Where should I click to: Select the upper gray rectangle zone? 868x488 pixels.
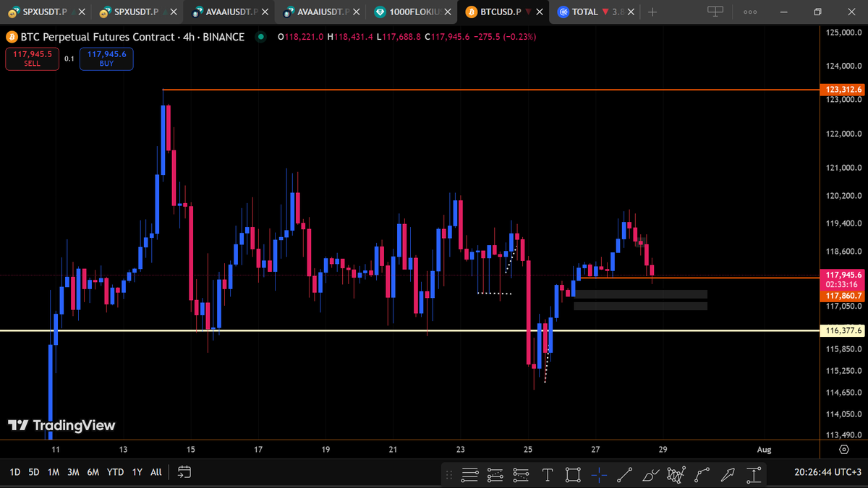pyautogui.click(x=640, y=294)
